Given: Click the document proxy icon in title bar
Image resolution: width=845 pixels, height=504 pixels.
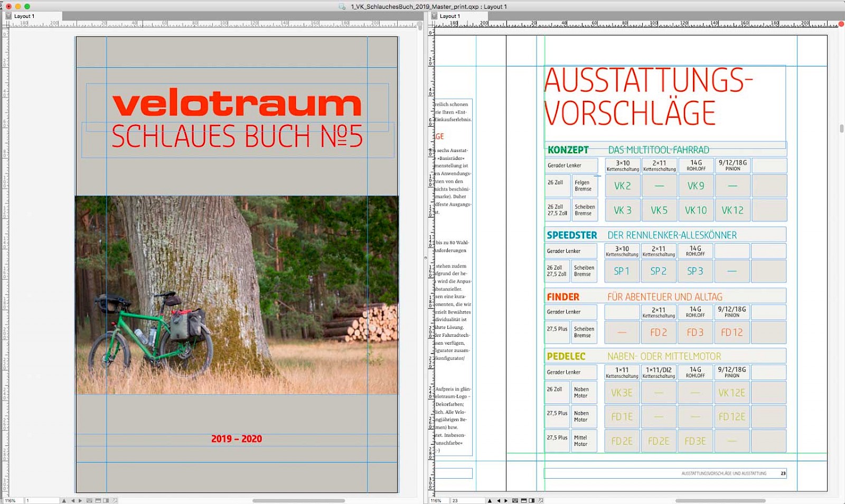Looking at the screenshot, I should pyautogui.click(x=342, y=6).
